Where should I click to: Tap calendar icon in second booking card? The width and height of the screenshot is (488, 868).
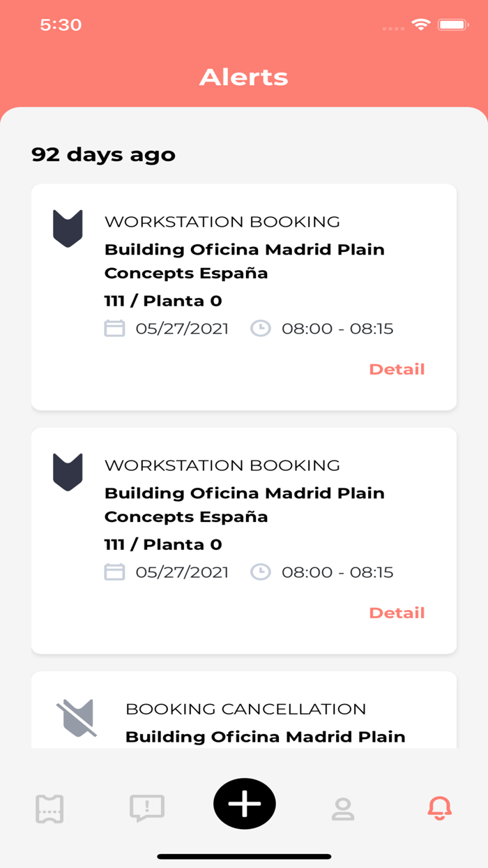coord(114,572)
